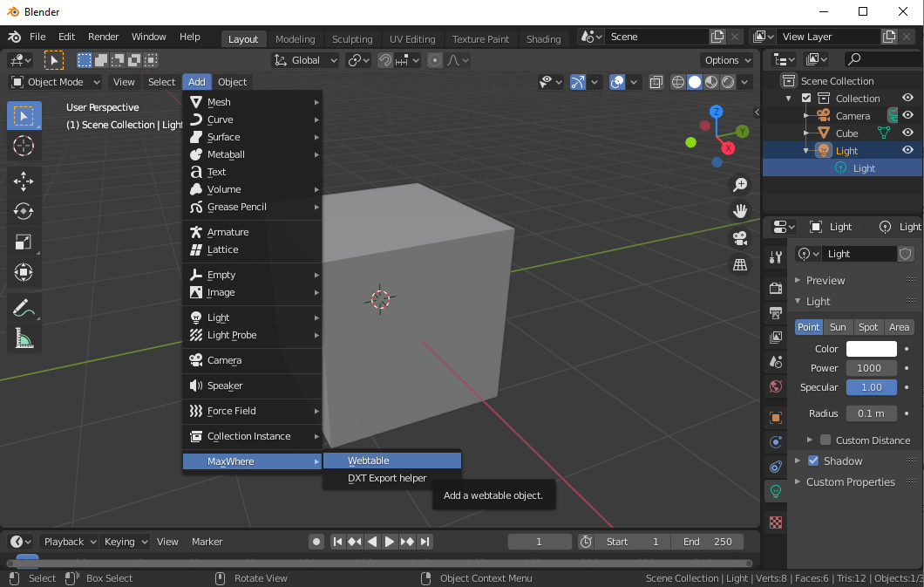Open the Object Constraints properties tab

[x=776, y=467]
